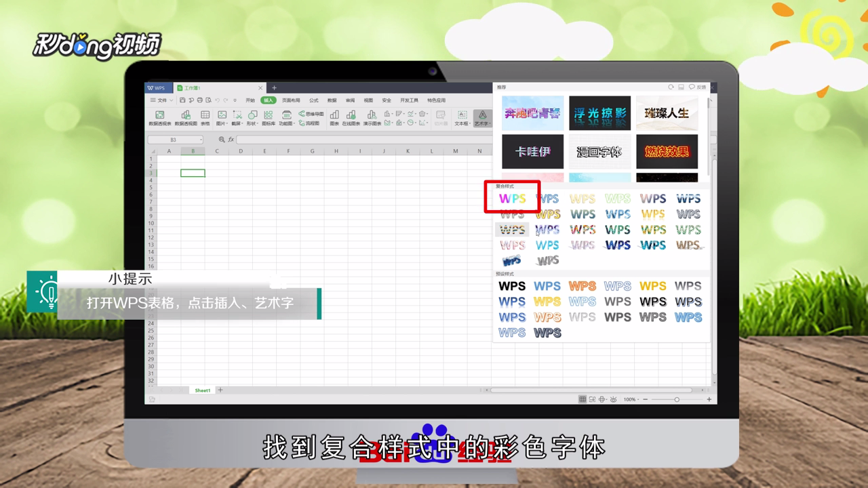
Task: Switch to the 公式 tab
Action: (x=313, y=100)
